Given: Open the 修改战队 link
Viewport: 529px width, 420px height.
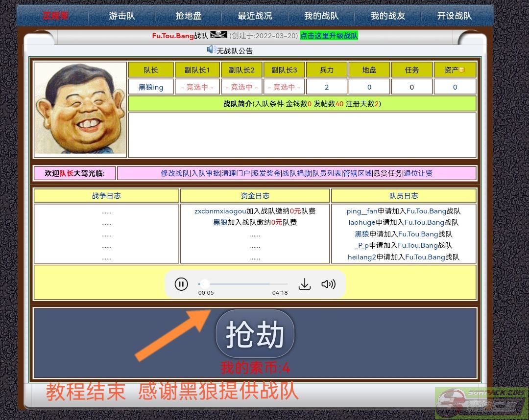Looking at the screenshot, I should point(175,173).
